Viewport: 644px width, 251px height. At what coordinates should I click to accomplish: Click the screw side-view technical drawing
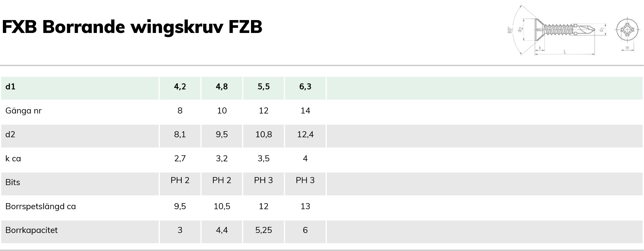point(557,30)
